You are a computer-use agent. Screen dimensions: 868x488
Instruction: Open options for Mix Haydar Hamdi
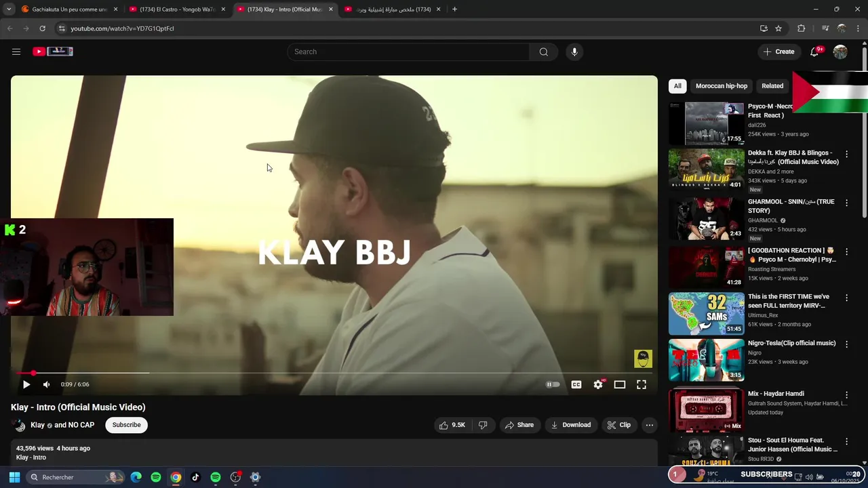coord(846,394)
